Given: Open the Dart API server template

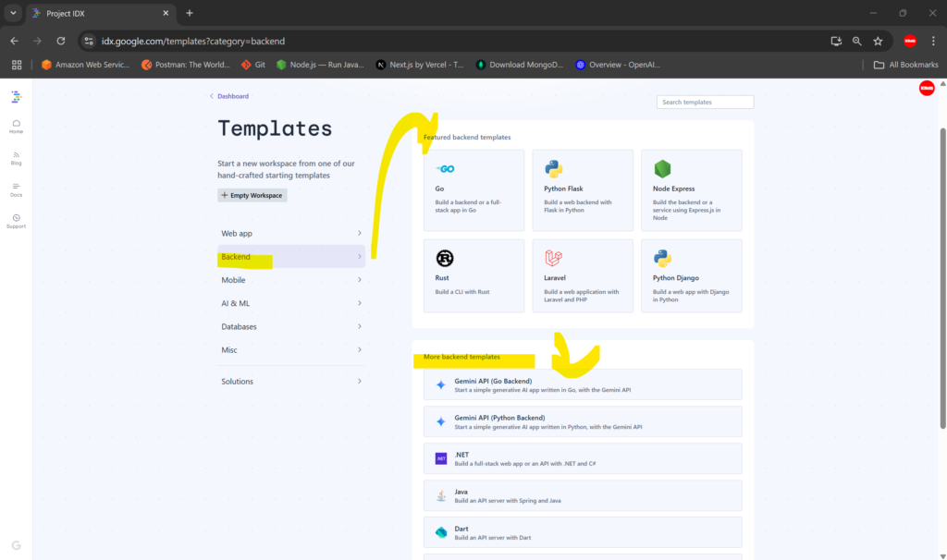Looking at the screenshot, I should point(583,532).
